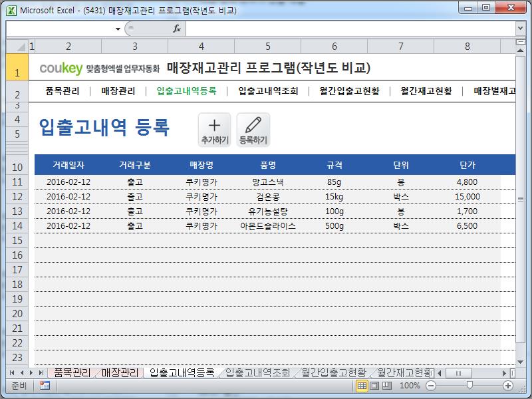Click the 단위 column header cell

click(x=401, y=165)
